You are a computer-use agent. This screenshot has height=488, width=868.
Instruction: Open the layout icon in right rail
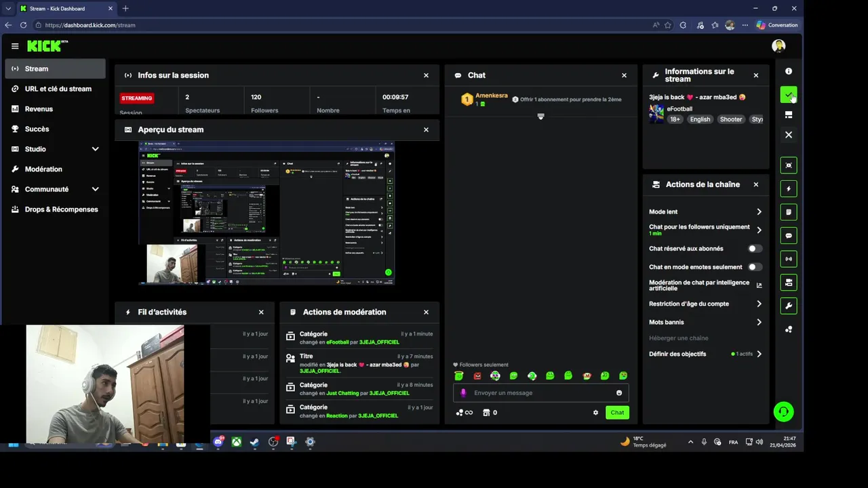(x=789, y=115)
